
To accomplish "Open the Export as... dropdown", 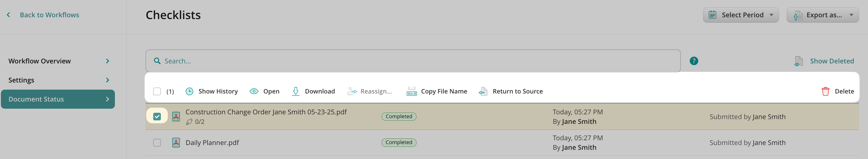I will [x=822, y=15].
